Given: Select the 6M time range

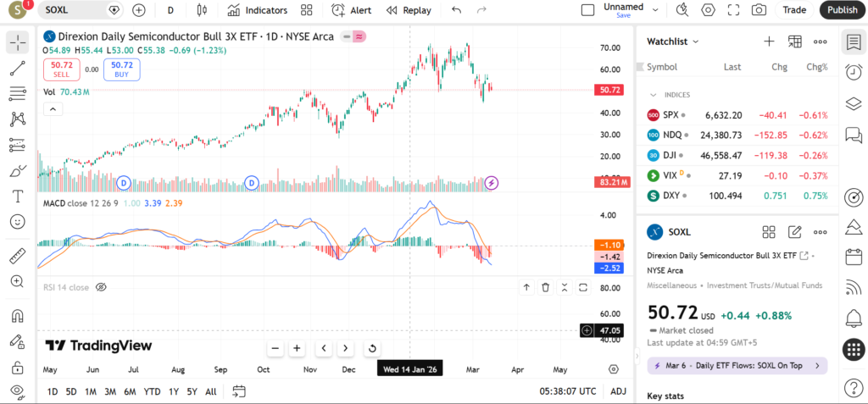Looking at the screenshot, I should 130,391.
